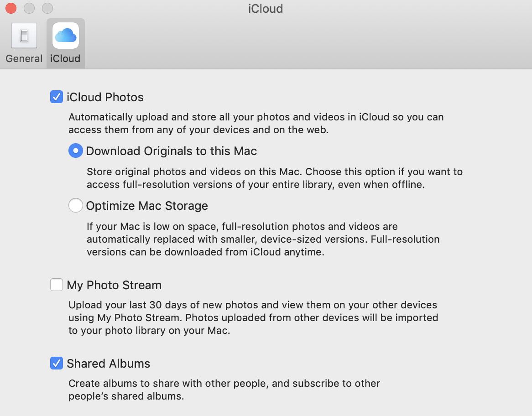This screenshot has width=532, height=416.
Task: Enable My Photo Stream
Action: 57,285
